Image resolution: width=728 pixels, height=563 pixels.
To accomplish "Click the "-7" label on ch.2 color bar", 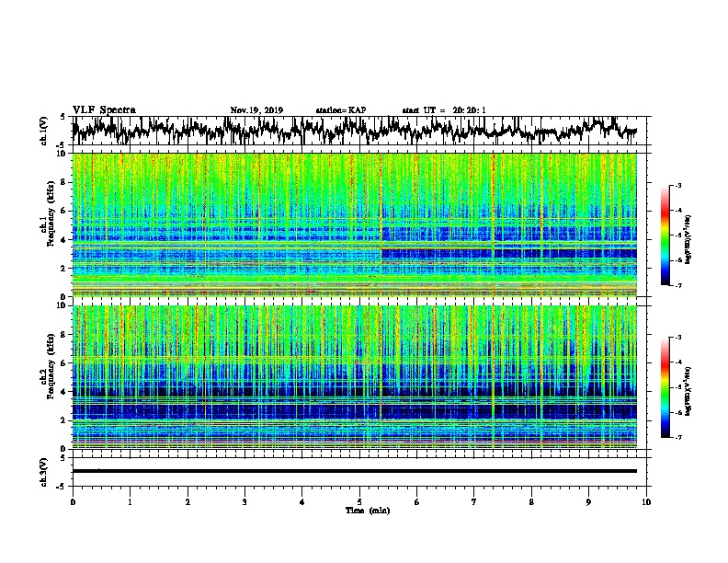I will pyautogui.click(x=677, y=437).
